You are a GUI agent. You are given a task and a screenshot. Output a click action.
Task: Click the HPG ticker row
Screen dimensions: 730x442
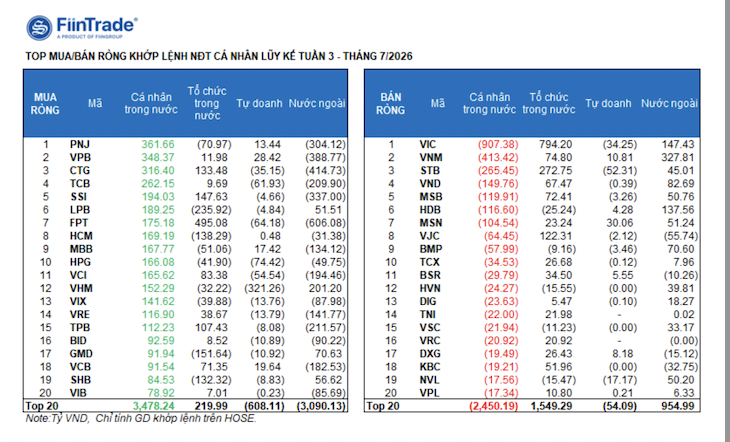[x=186, y=262]
